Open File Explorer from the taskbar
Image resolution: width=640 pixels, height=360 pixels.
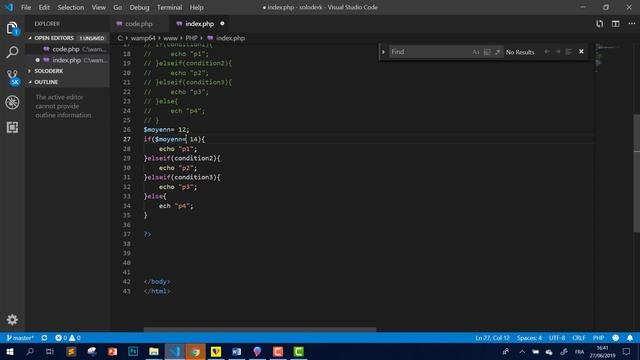154,351
